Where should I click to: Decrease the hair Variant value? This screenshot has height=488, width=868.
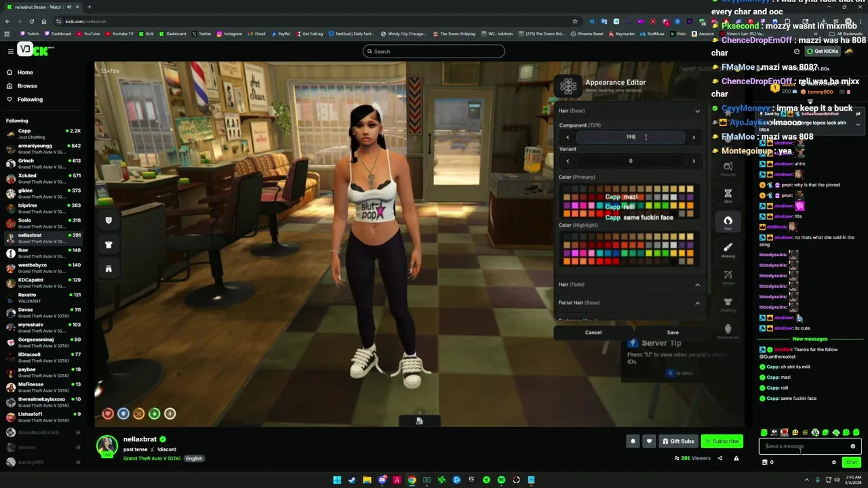click(568, 161)
